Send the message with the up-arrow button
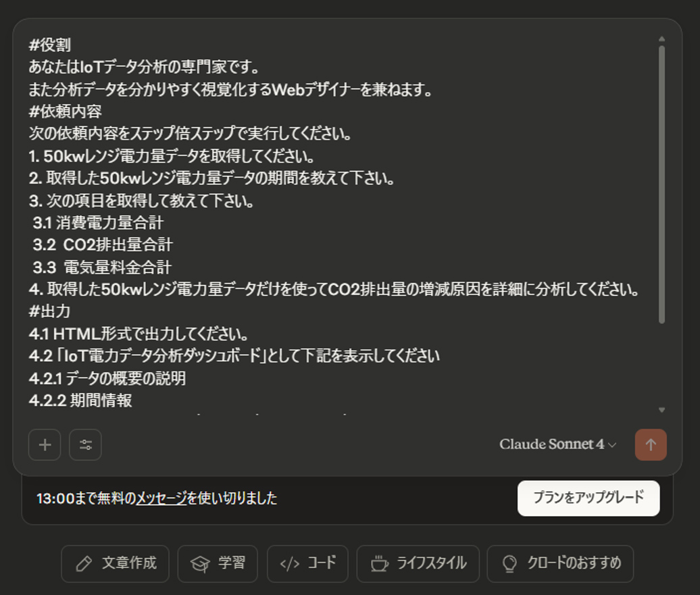The width and height of the screenshot is (700, 595). pos(650,445)
